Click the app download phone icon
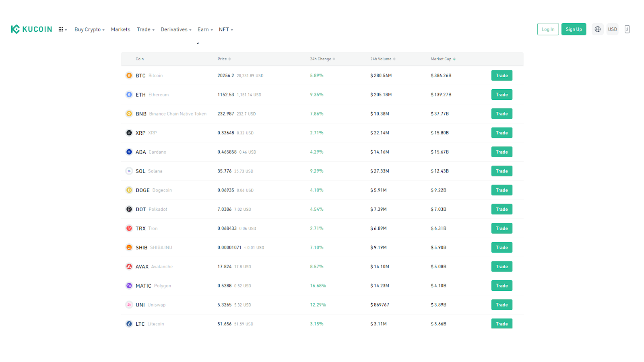 point(627,29)
